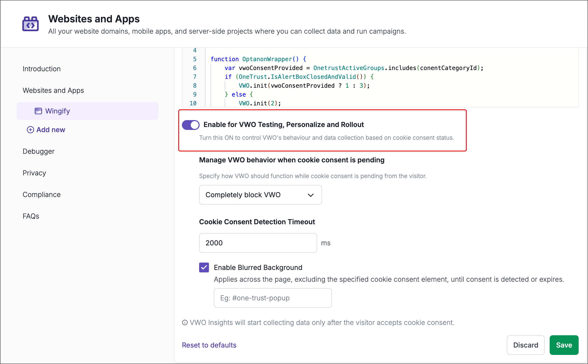This screenshot has width=588, height=364.
Task: Click the info icon beside VWO Insights note
Action: tap(185, 322)
